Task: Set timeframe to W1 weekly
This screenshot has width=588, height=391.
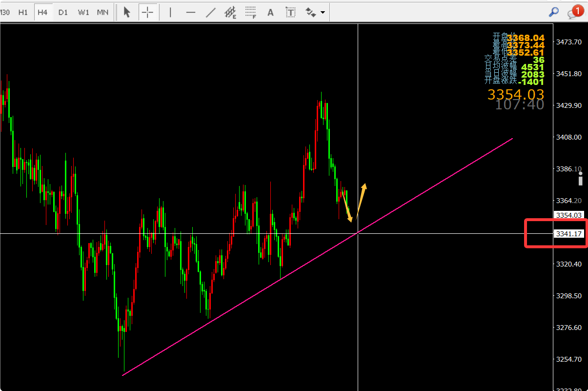Action: click(x=83, y=12)
